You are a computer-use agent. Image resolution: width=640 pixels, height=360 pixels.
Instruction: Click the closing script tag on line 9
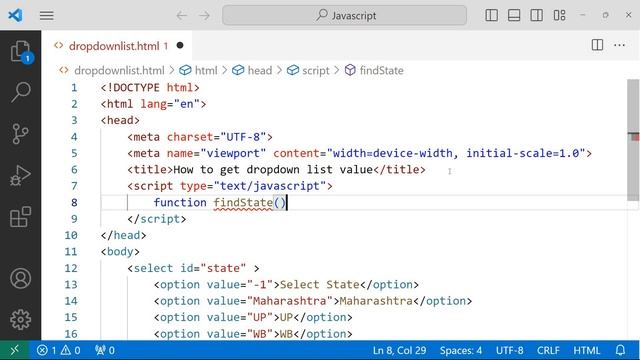[x=157, y=219]
